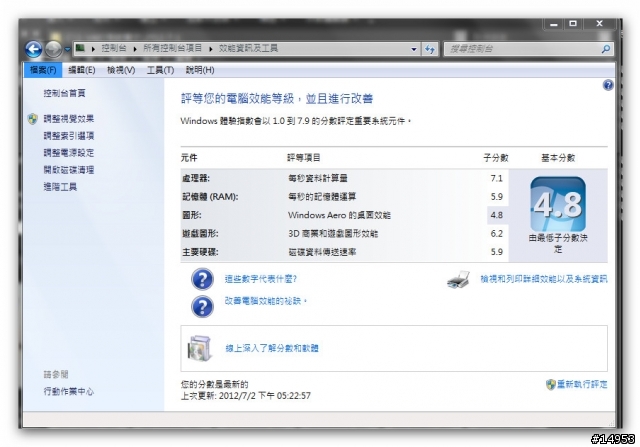Open 行動作業中心 link

coord(69,391)
